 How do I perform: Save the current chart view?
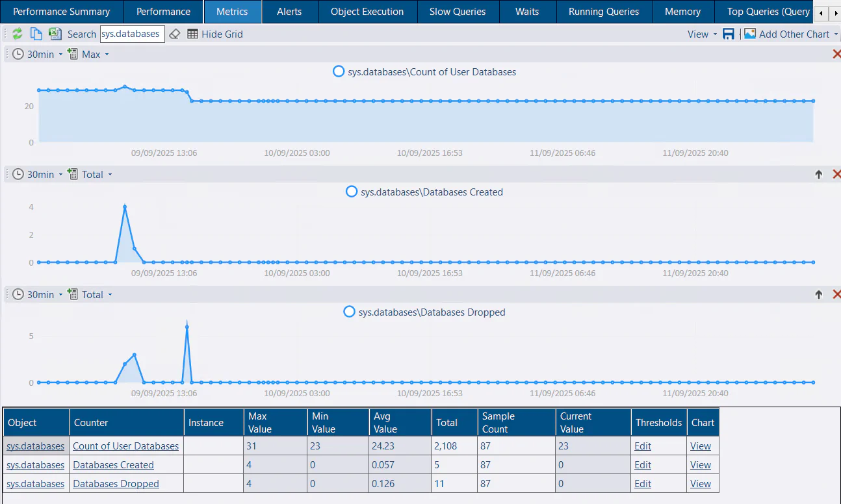(x=729, y=34)
